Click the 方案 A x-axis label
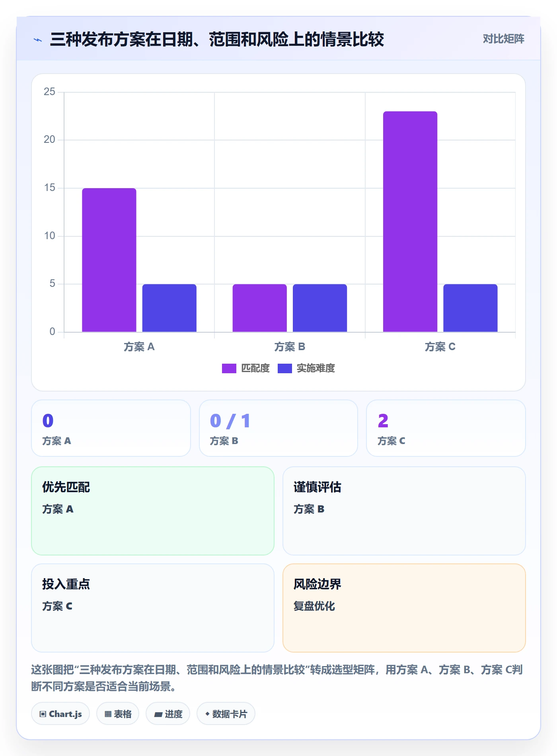This screenshot has width=557, height=756. tap(139, 347)
